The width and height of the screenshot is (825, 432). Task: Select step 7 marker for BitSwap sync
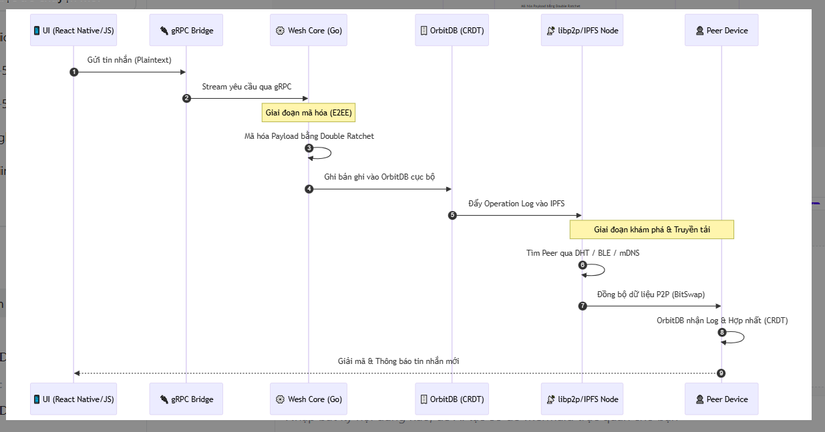pyautogui.click(x=583, y=306)
